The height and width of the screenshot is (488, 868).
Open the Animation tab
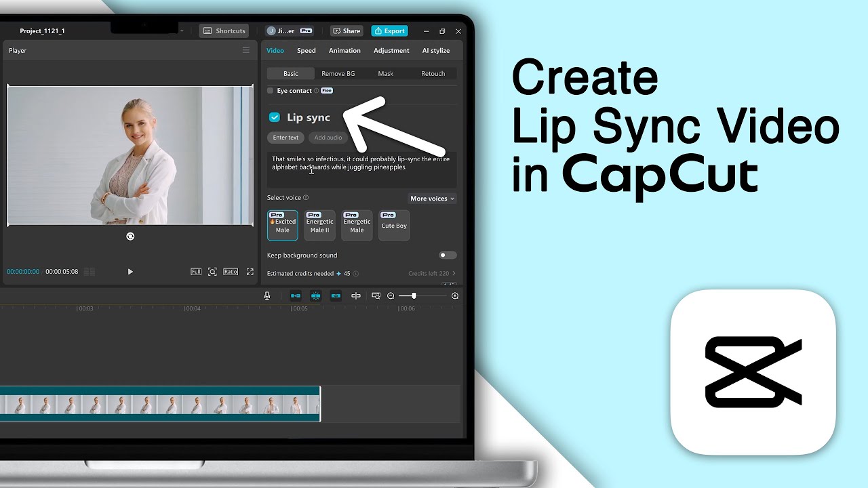coord(344,50)
